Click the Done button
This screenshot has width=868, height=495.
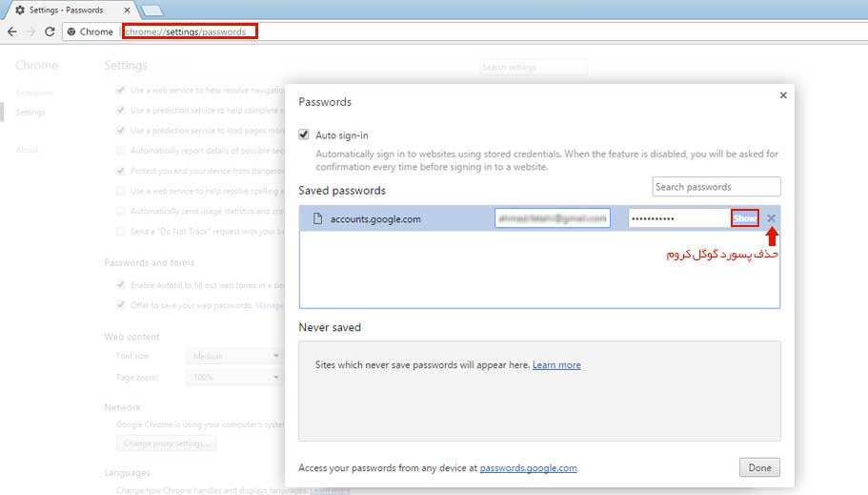[x=759, y=467]
